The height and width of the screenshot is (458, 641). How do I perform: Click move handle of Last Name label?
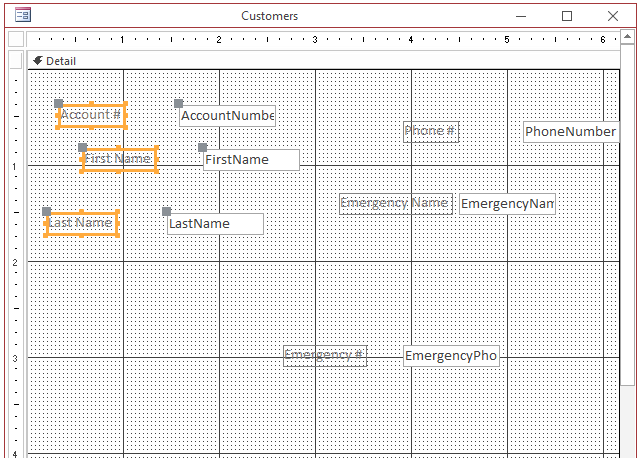pos(47,211)
